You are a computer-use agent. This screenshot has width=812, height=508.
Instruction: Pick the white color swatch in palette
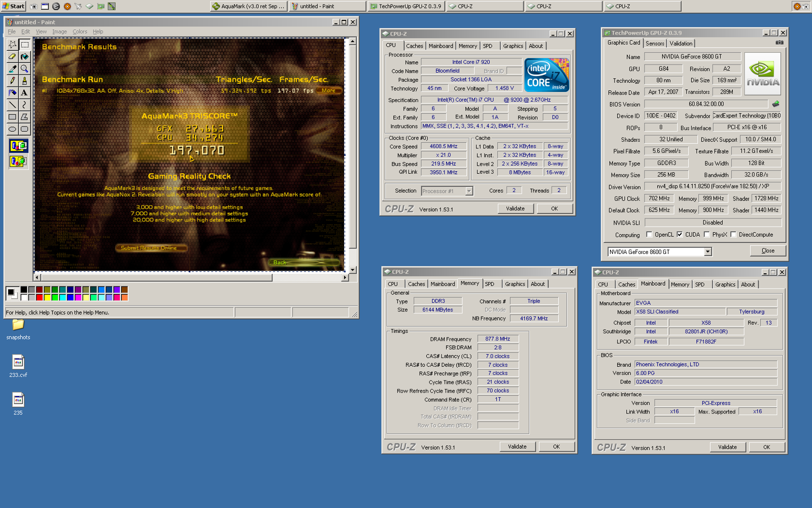pyautogui.click(x=24, y=297)
